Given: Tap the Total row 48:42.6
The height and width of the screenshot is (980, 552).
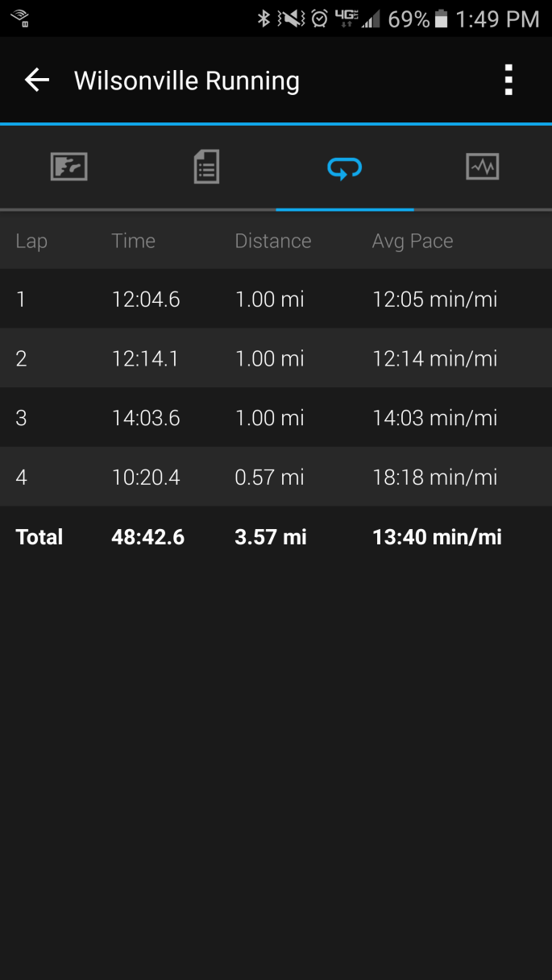Looking at the screenshot, I should (x=276, y=537).
